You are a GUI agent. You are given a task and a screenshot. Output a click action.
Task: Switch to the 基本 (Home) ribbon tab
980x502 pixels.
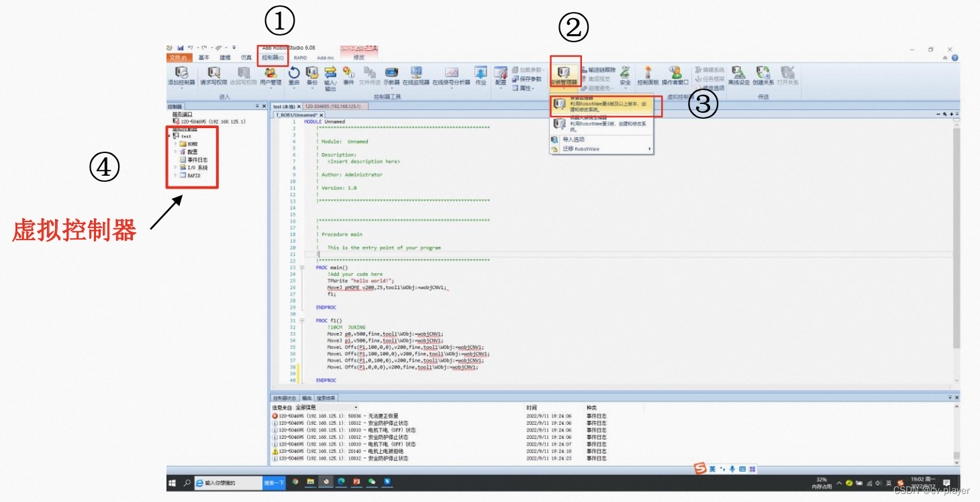(x=204, y=58)
